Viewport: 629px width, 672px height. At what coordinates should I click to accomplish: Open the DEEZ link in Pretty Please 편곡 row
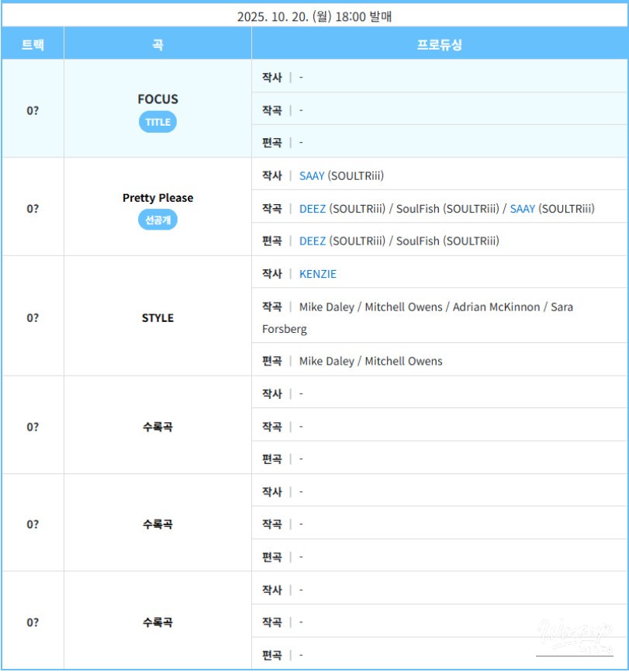point(313,241)
